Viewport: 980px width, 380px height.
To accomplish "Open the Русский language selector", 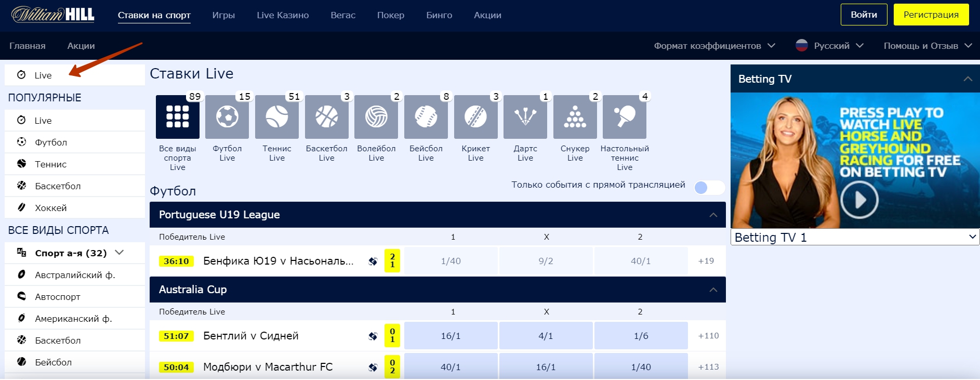I will click(x=830, y=46).
